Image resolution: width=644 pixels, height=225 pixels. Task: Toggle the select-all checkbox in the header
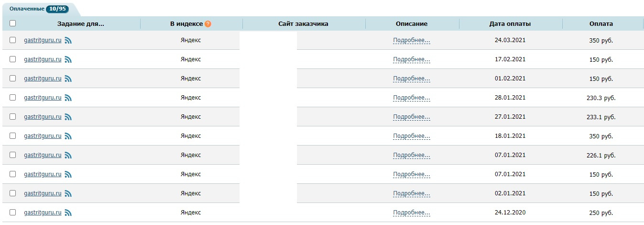(12, 23)
